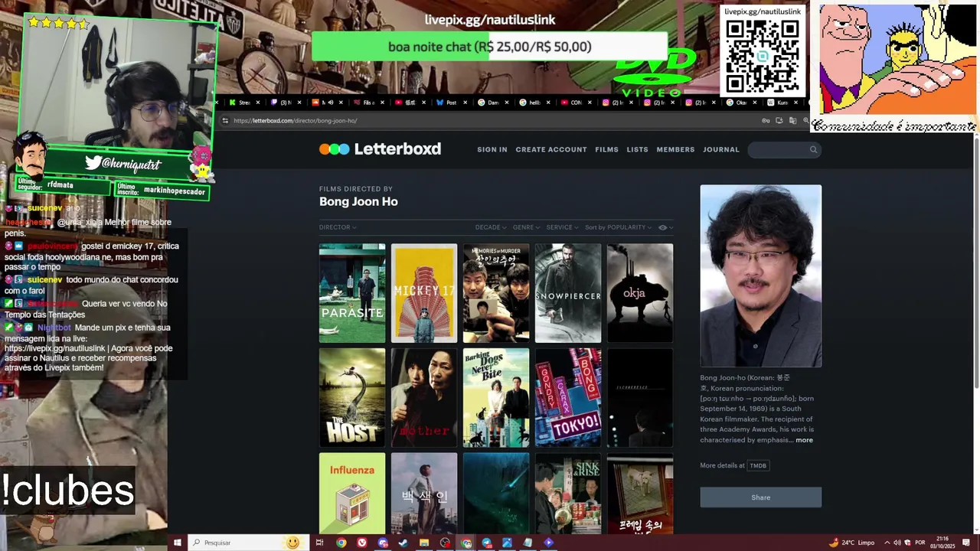The image size is (980, 551).
Task: Open the Snowpiercer film poster
Action: (568, 293)
